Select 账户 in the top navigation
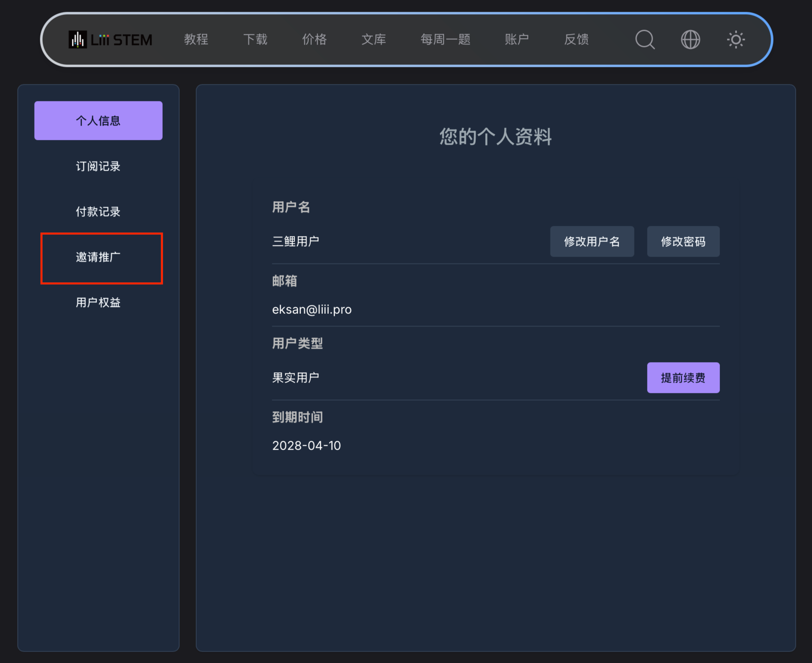Screen dimensions: 812x663 pos(517,39)
